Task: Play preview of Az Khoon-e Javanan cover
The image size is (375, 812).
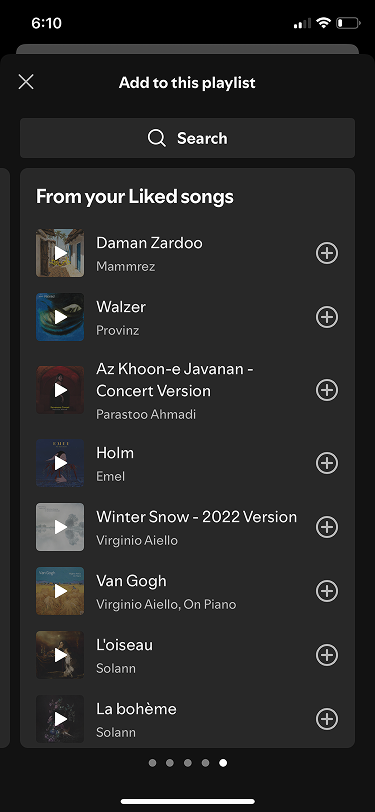Action: tap(60, 390)
